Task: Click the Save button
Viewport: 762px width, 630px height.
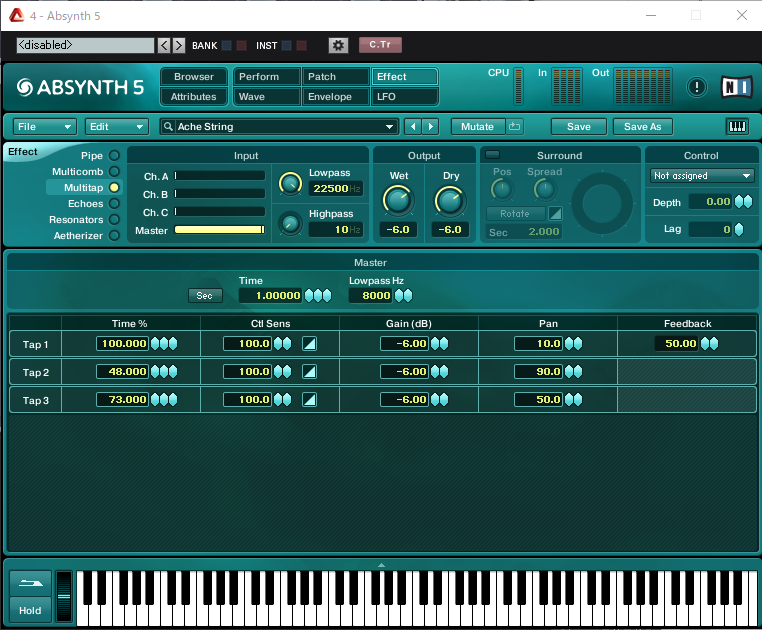Action: tap(579, 126)
